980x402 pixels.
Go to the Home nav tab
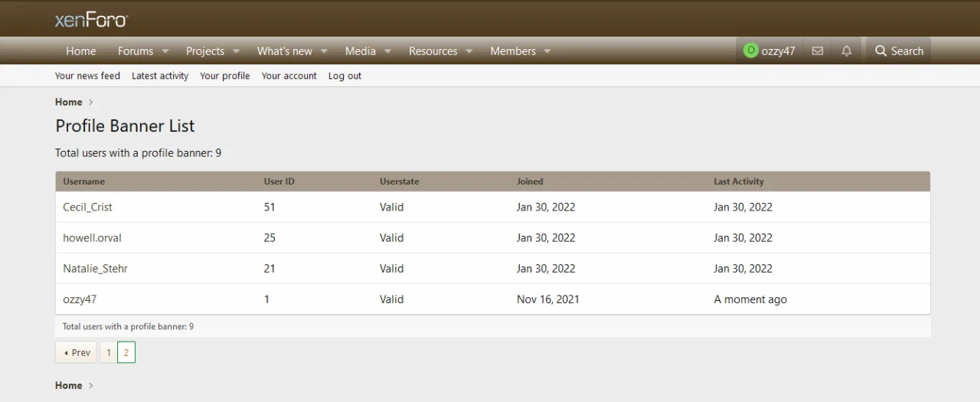pos(81,51)
